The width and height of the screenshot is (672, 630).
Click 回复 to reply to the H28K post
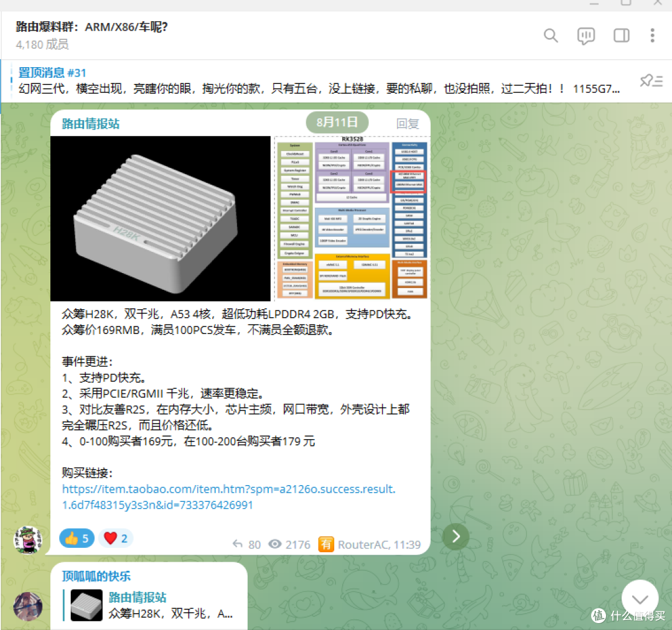coord(408,123)
